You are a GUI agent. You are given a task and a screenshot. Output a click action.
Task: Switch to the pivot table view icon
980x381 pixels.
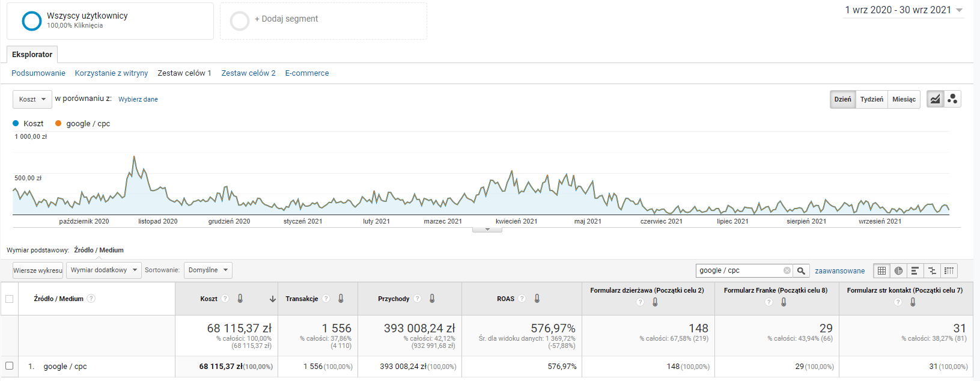949,271
